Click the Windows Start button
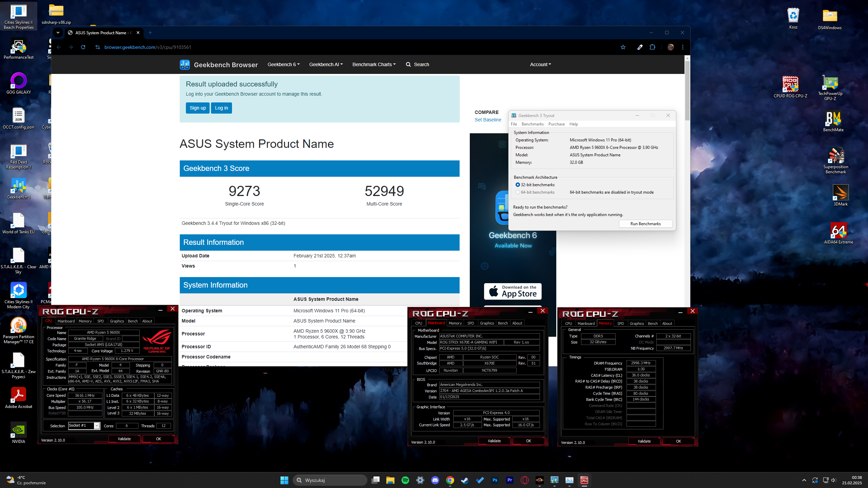This screenshot has width=868, height=488. tap(284, 480)
